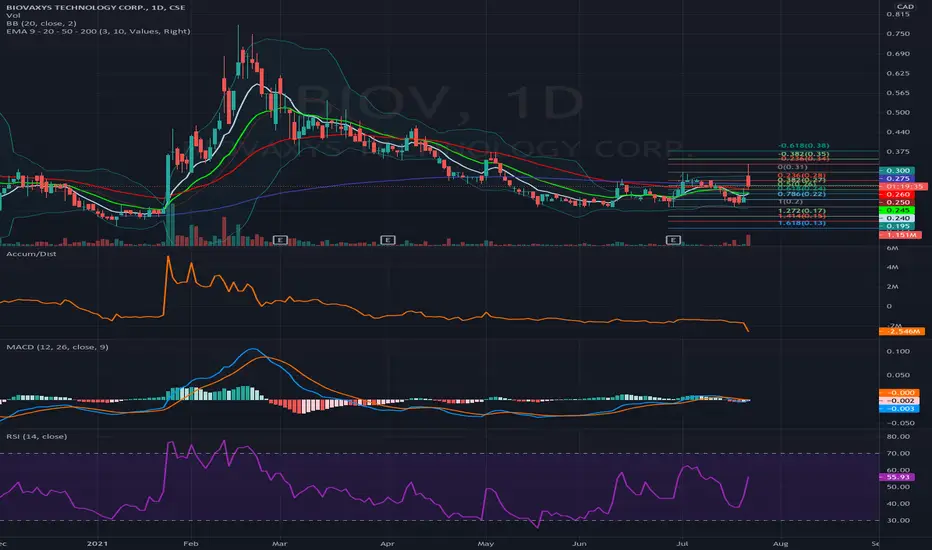Click 0.500 on the price axis
The height and width of the screenshot is (550, 932).
(x=898, y=112)
